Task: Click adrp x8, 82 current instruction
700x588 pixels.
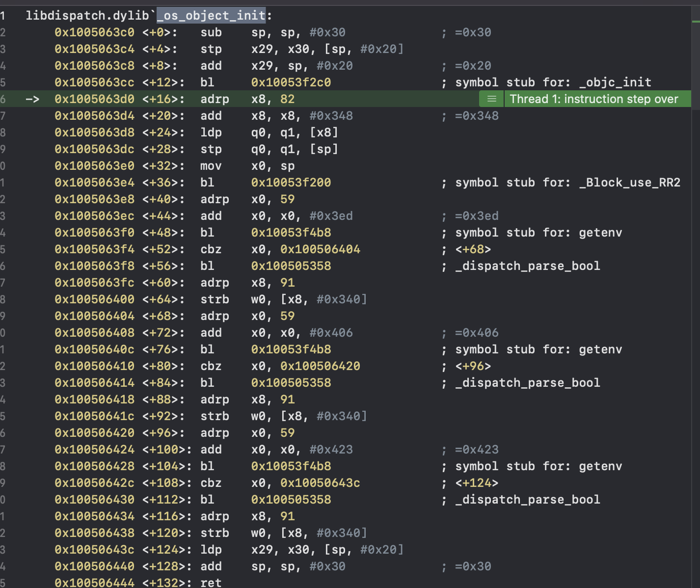Action: click(x=247, y=99)
